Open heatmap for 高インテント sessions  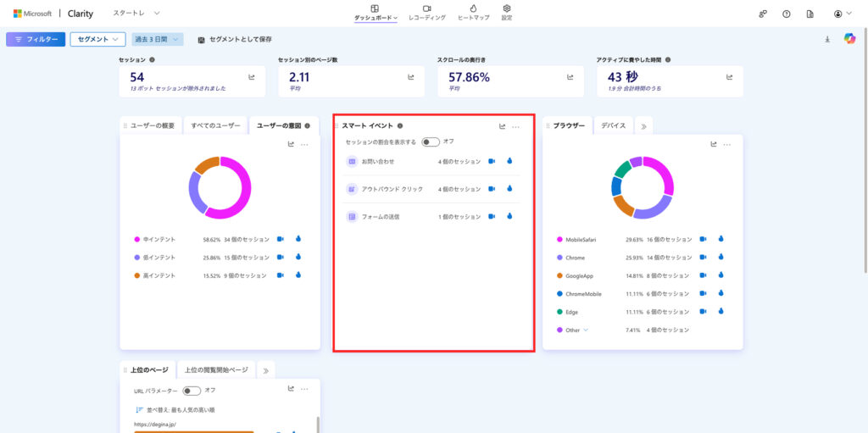click(298, 275)
